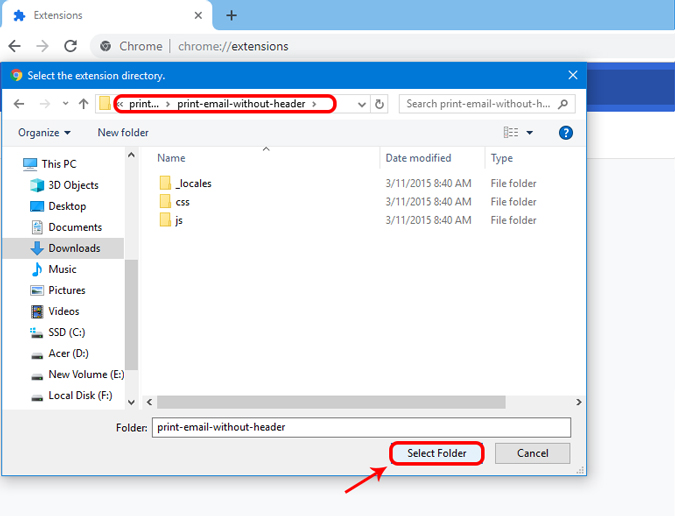This screenshot has height=516, width=675.
Task: Click the Folder name input field
Action: click(x=361, y=427)
